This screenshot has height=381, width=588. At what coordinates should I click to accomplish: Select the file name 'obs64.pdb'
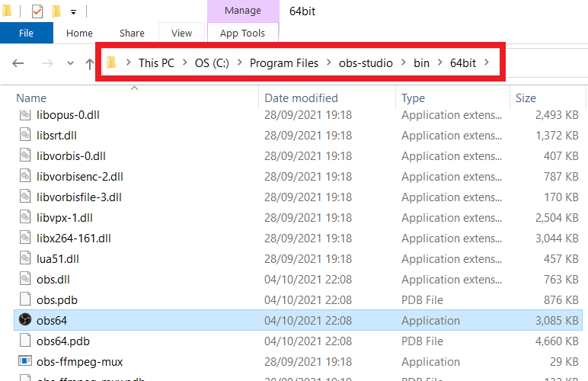pyautogui.click(x=63, y=341)
